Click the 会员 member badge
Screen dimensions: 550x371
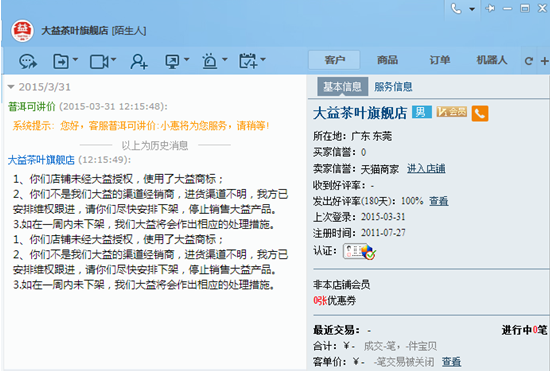point(452,112)
